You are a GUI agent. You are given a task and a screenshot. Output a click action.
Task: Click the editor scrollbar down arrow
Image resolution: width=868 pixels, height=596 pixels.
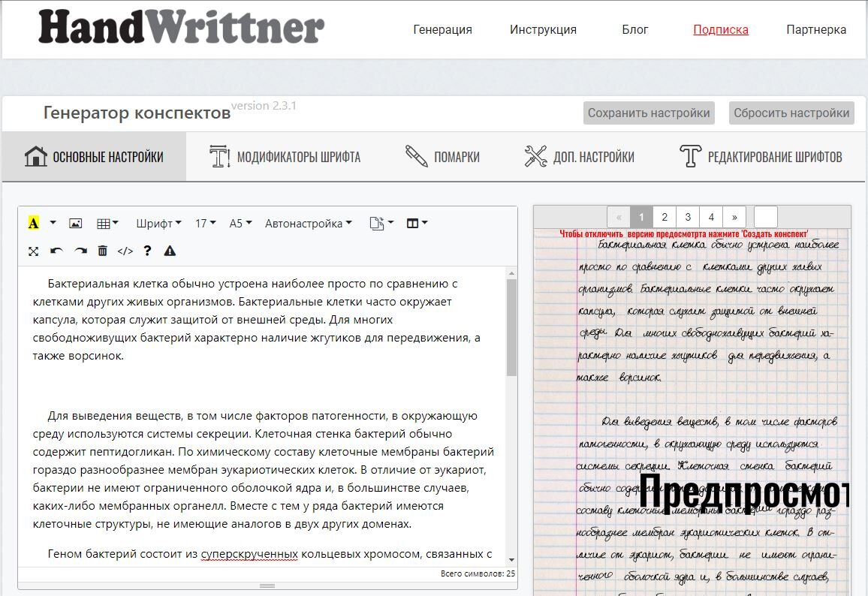tap(511, 560)
